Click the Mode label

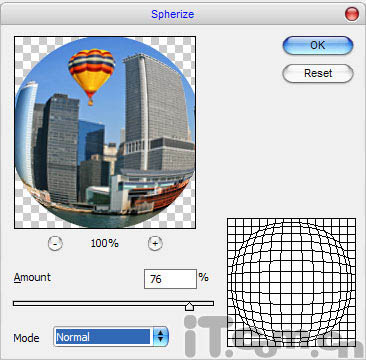26,338
